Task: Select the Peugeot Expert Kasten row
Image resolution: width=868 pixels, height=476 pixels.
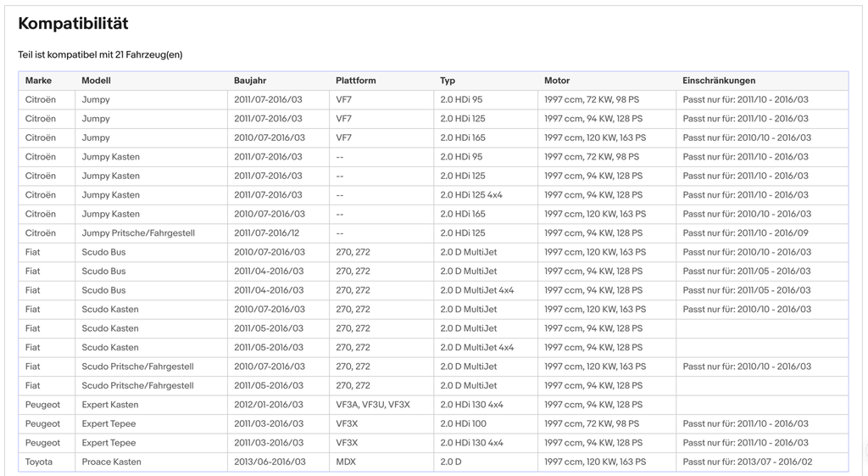Action: (433, 405)
